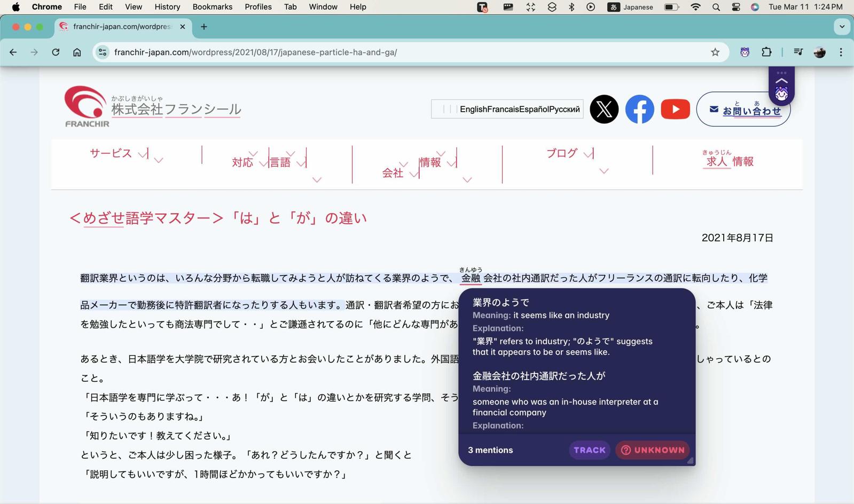Mark word as UNKNOWN in popup

[x=652, y=450]
